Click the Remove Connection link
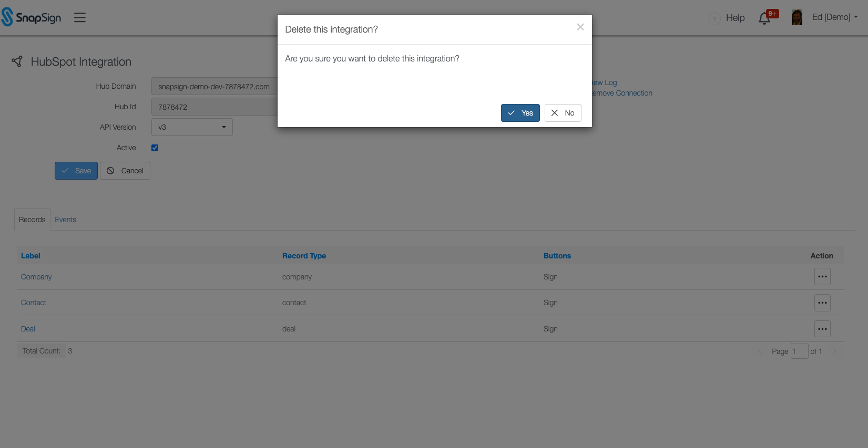Viewport: 868px width, 448px height. point(622,93)
